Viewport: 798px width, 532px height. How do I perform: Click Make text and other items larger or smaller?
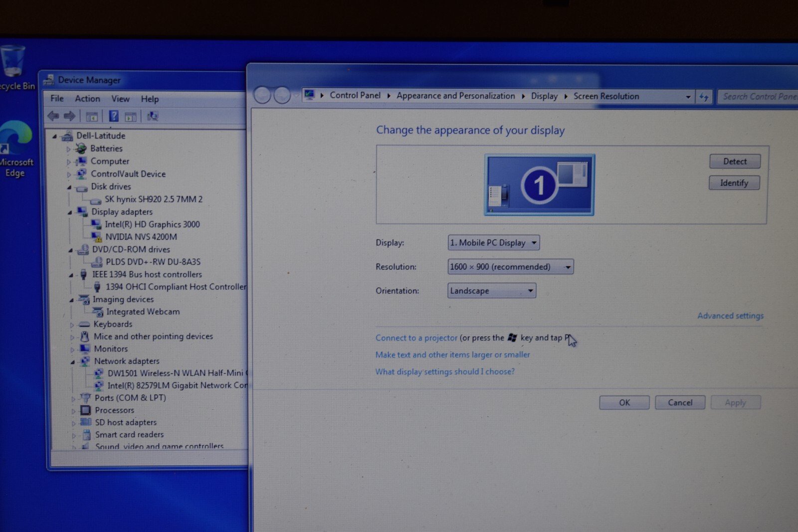click(453, 355)
